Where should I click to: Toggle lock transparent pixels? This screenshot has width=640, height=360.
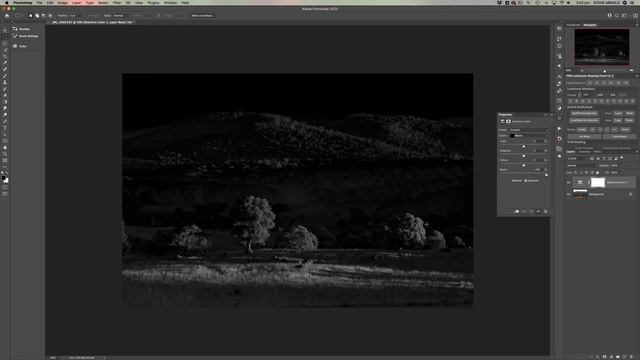(576, 173)
